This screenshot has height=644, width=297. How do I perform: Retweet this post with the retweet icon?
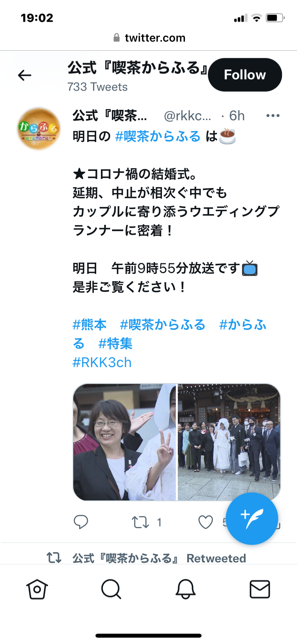point(140,522)
